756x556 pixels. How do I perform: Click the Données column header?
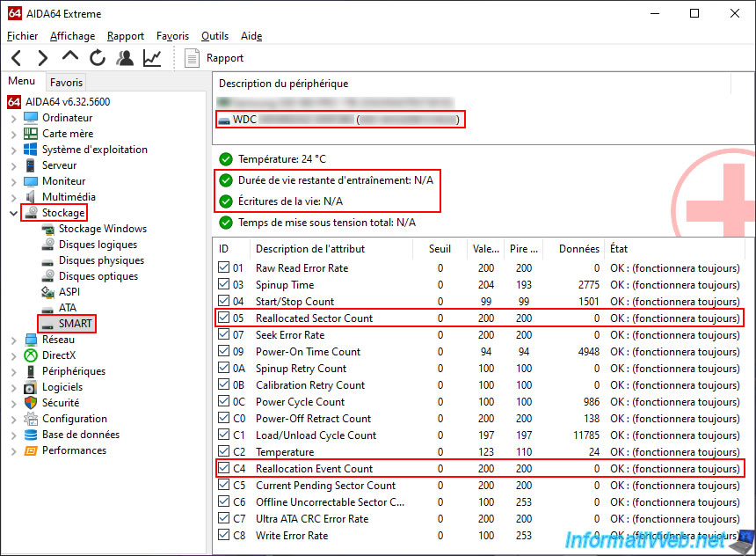tap(578, 249)
